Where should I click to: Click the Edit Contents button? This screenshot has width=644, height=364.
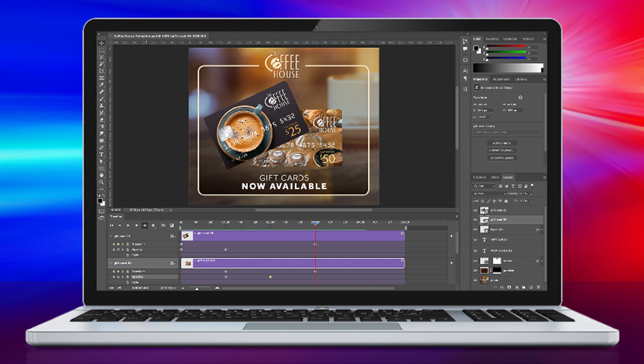point(502,143)
